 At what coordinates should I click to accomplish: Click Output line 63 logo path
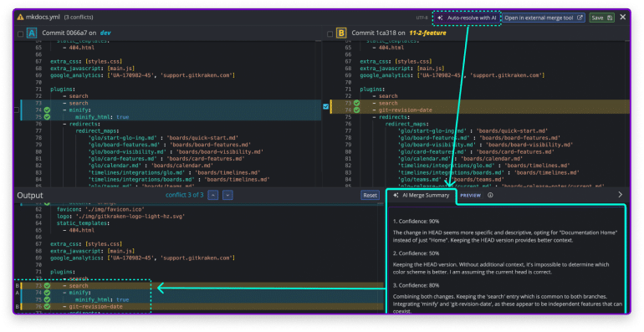point(120,216)
